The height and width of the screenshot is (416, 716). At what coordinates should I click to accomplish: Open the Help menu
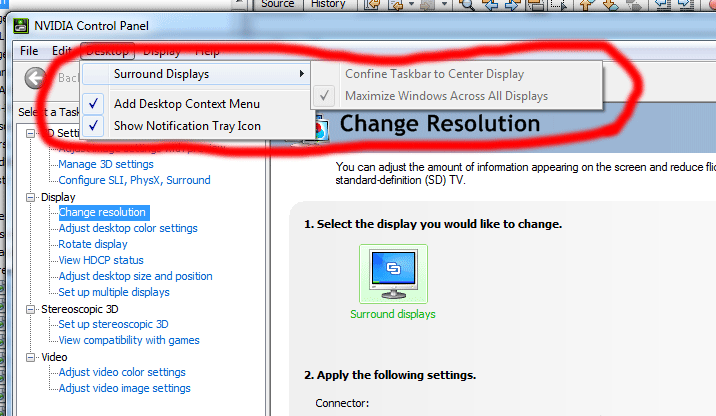(207, 51)
